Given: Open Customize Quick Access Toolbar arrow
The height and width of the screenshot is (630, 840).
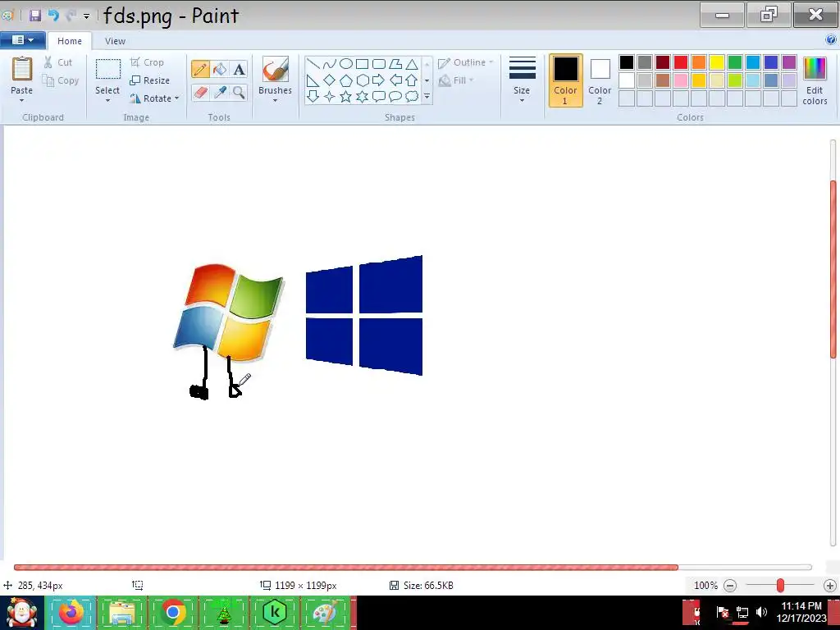Looking at the screenshot, I should pos(86,16).
